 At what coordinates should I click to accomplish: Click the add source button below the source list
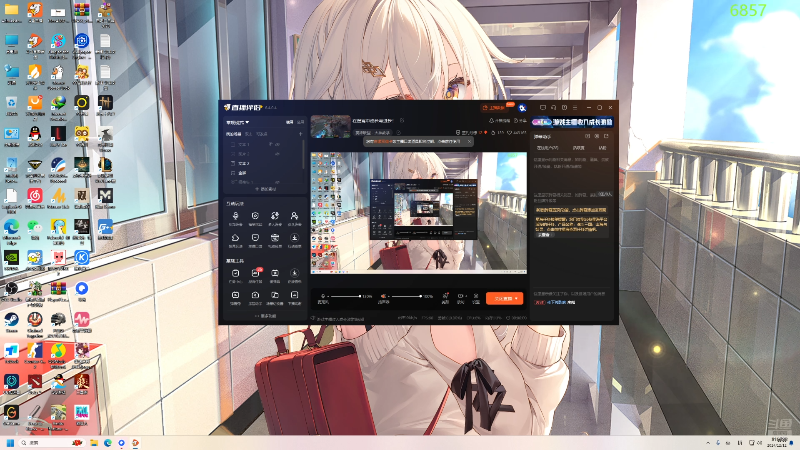pos(265,189)
